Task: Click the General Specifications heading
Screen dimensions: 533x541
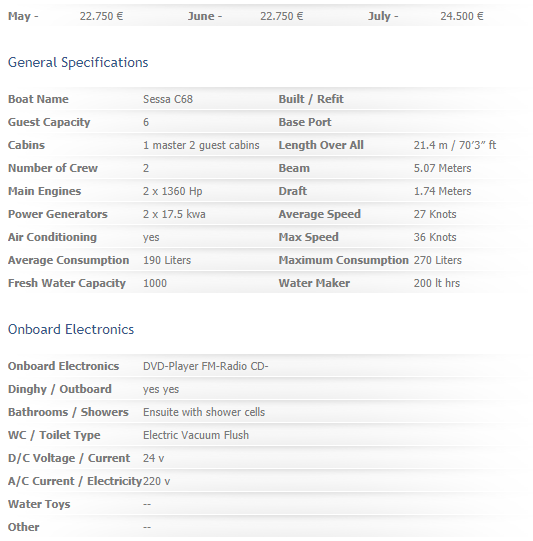Action: click(x=78, y=63)
